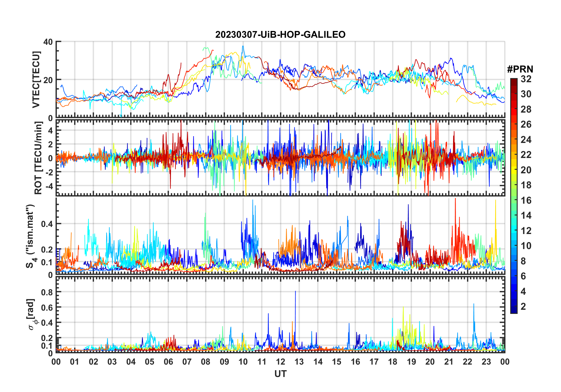Screen dimensions: 561x392
Task: Click x-axis tick label 01
Action: [75, 362]
